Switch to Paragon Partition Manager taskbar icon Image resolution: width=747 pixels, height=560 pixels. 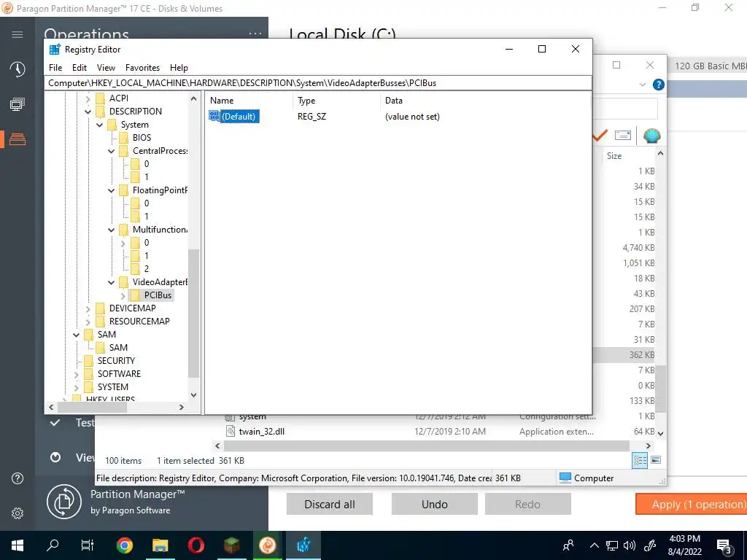(x=267, y=545)
